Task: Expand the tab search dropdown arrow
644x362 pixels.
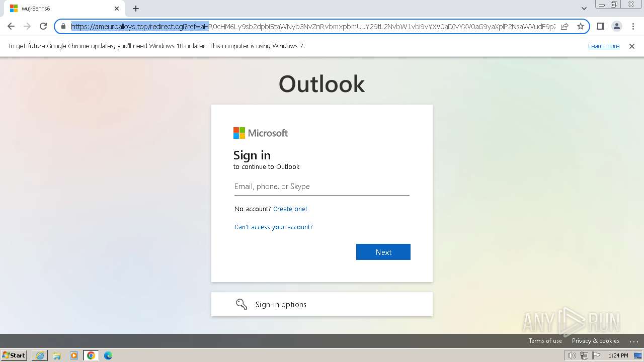Action: 584,9
